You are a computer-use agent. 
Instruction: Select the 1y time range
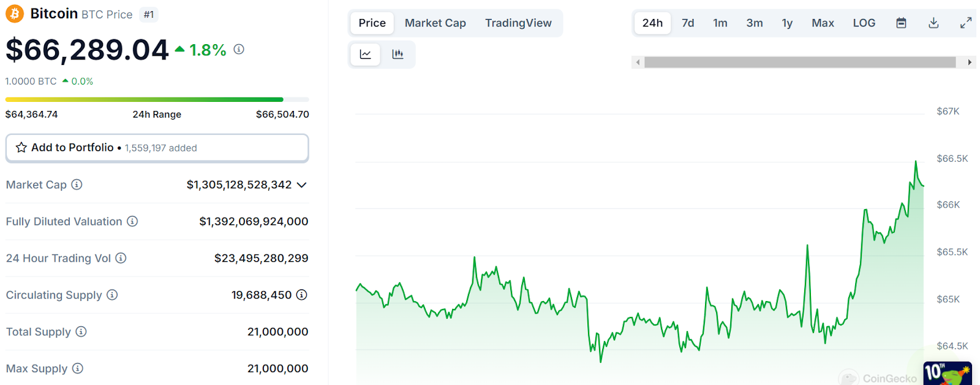point(787,23)
